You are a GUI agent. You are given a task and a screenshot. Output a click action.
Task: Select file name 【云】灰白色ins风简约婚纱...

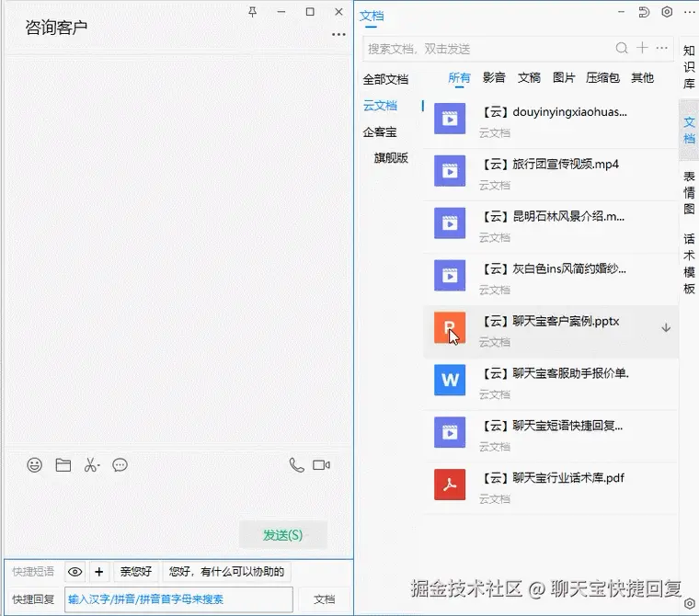[x=554, y=268]
